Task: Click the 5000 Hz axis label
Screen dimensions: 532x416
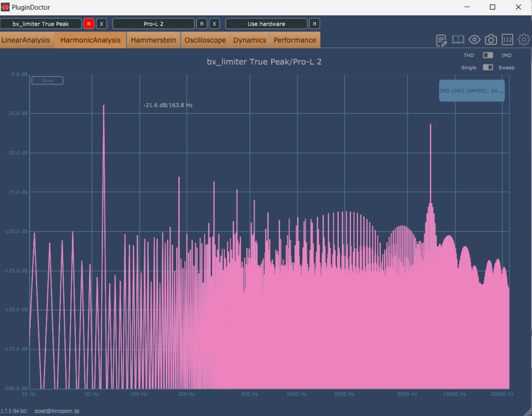Action: [407, 394]
